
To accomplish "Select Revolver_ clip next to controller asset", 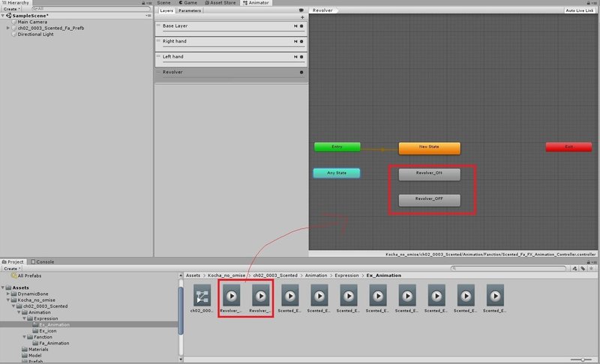I will [x=231, y=299].
